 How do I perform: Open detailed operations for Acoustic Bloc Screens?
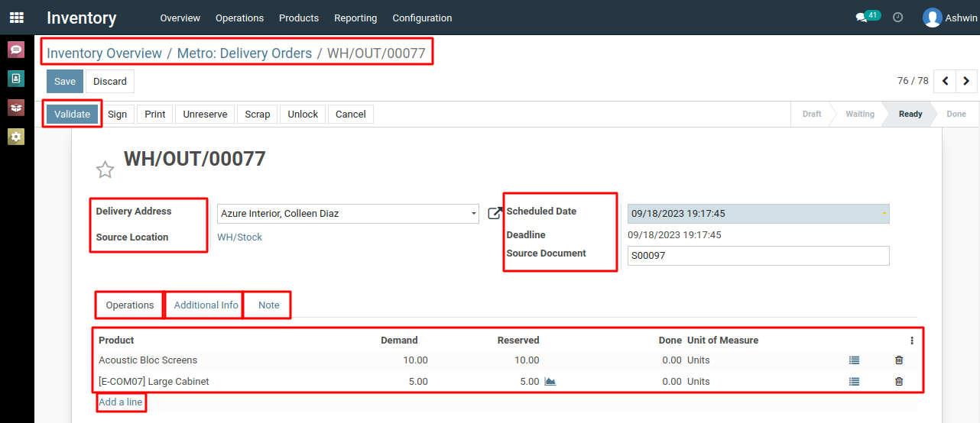tap(855, 360)
